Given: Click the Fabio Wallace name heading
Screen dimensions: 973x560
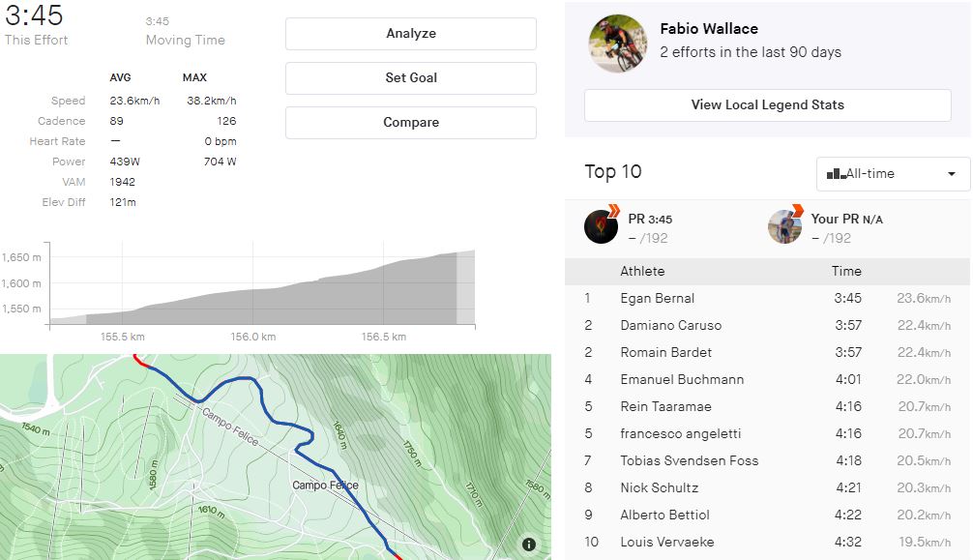Looking at the screenshot, I should coord(709,29).
